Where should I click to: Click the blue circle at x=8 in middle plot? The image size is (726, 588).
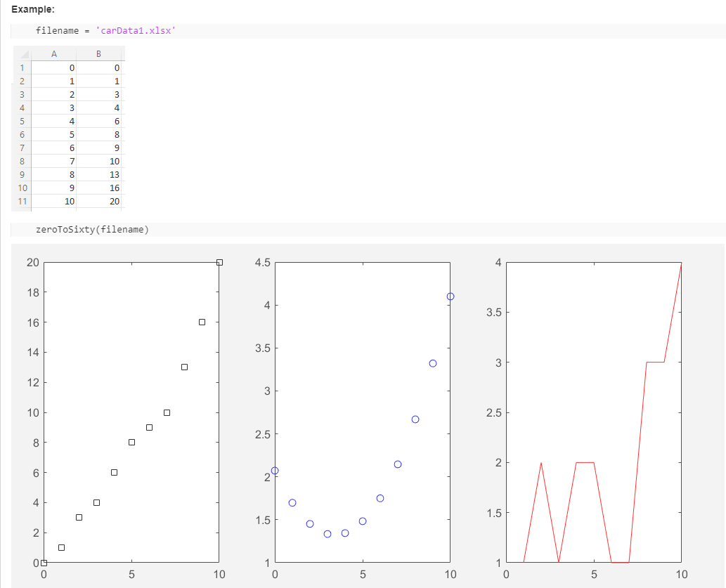coord(415,419)
